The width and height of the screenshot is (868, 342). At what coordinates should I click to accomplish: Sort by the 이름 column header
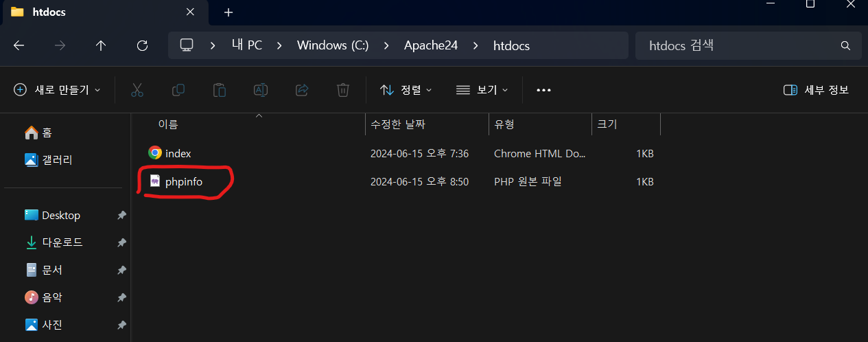[168, 124]
